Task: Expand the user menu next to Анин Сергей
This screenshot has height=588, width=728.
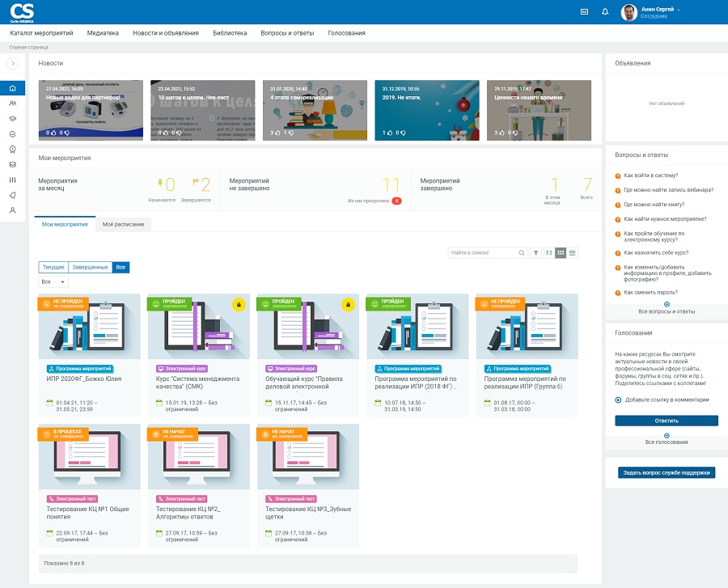Action: coord(679,9)
